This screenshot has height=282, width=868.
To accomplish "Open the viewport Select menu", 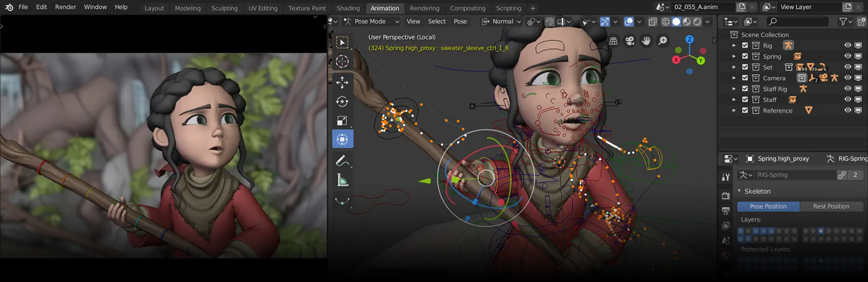I will tap(437, 21).
